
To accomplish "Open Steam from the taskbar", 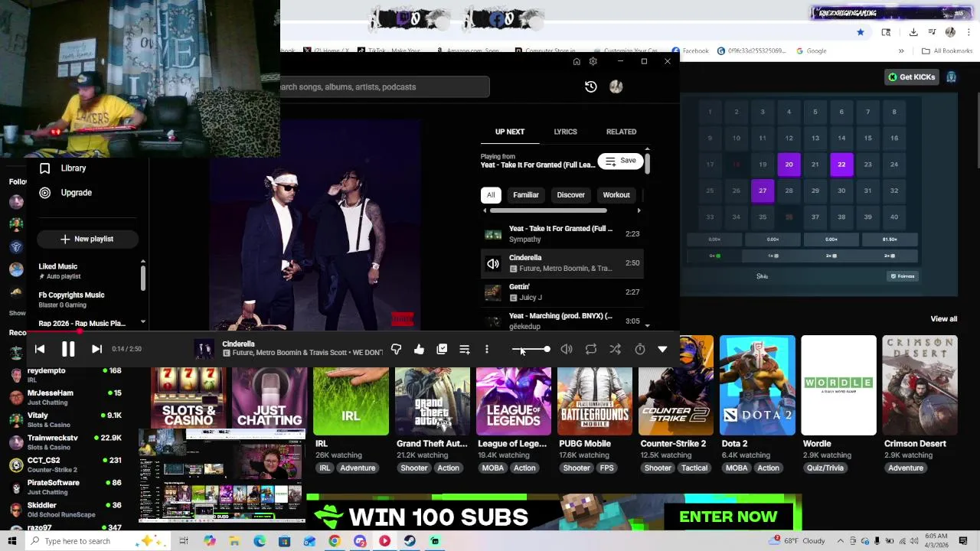I will [410, 541].
